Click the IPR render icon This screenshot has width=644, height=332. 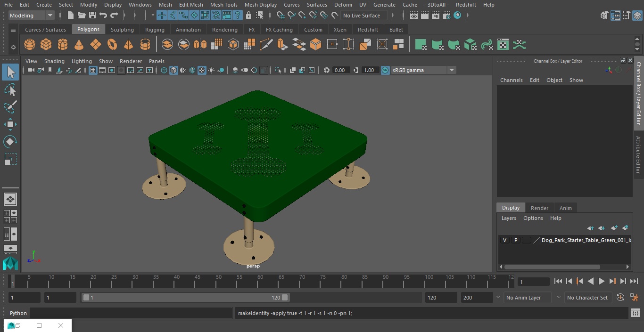click(x=435, y=16)
